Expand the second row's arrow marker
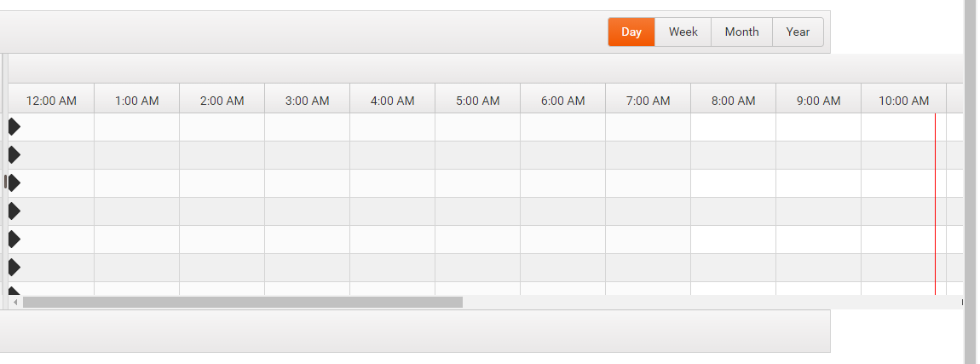980x364 pixels. click(x=14, y=154)
